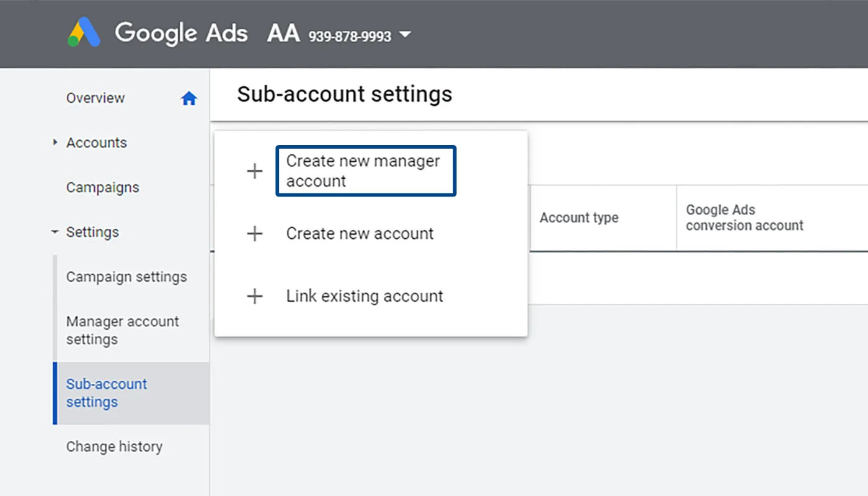Click the plus icon beside Link existing account
868x496 pixels.
click(x=255, y=296)
